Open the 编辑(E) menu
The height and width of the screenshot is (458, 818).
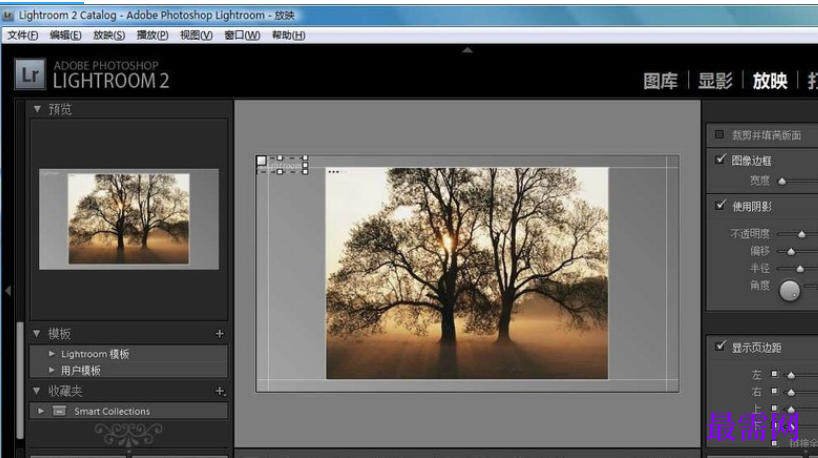tap(66, 35)
